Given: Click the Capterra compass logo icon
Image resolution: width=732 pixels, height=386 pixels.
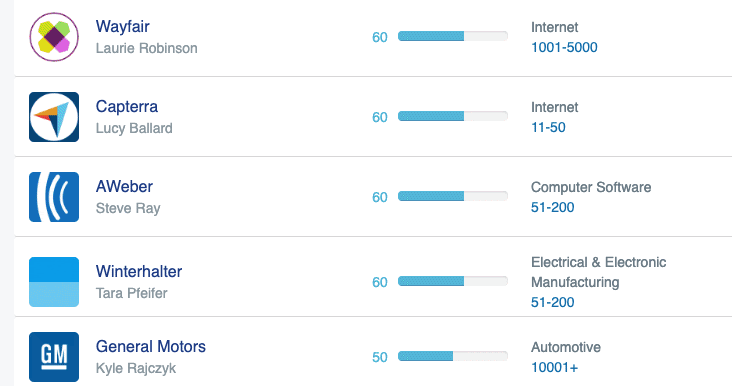Looking at the screenshot, I should click(x=54, y=117).
